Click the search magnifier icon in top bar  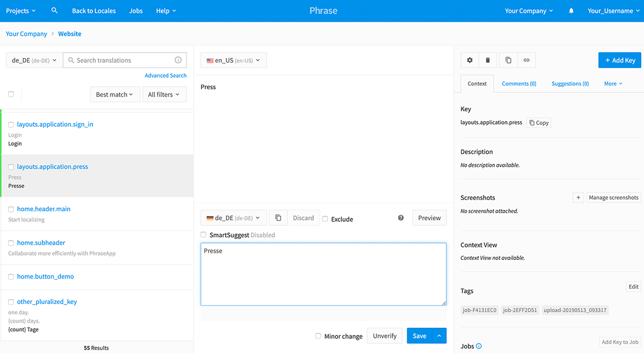(54, 10)
